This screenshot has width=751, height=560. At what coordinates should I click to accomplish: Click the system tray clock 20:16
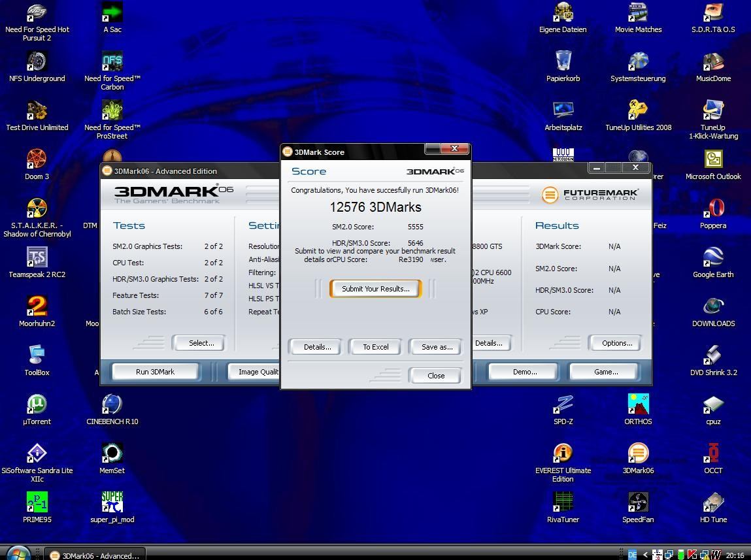tap(735, 555)
